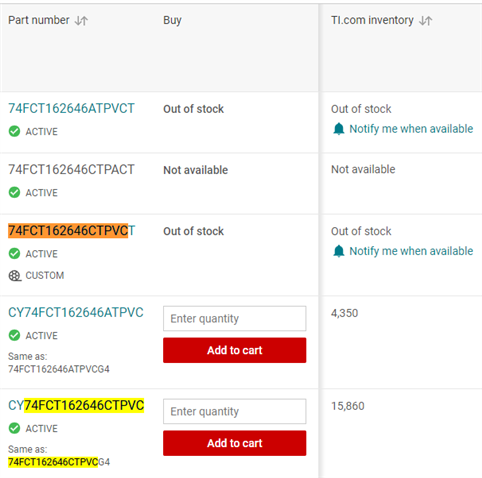Click ACTIVE checkmark icon under 74FCT162646CTPACT
The height and width of the screenshot is (478, 482).
click(x=14, y=192)
